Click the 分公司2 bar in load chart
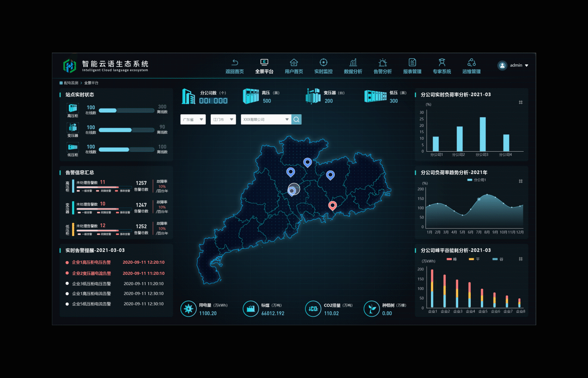The width and height of the screenshot is (588, 378). pyautogui.click(x=459, y=139)
